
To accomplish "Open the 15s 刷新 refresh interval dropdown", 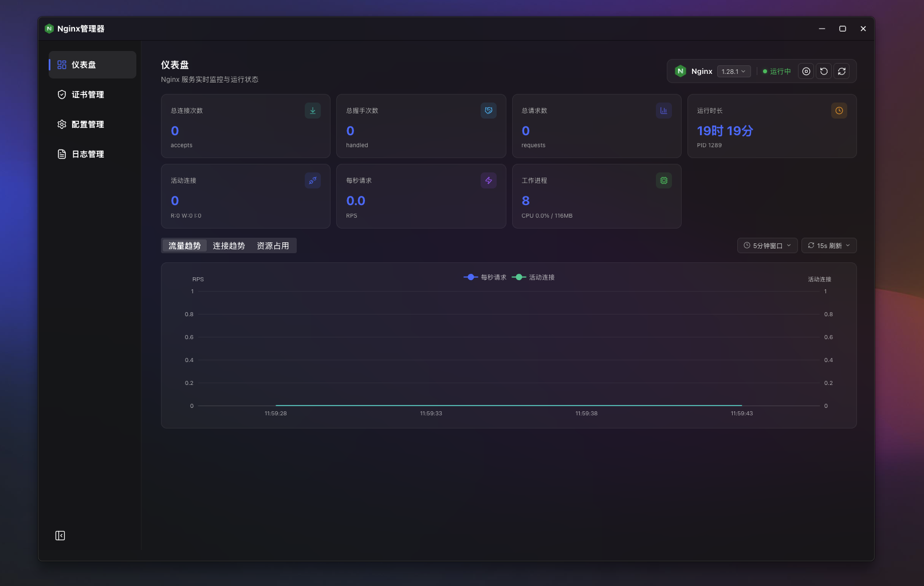I will tap(829, 246).
